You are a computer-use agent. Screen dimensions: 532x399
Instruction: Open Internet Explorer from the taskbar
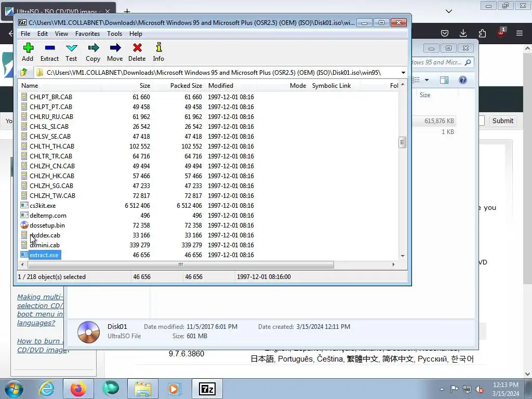click(x=46, y=389)
